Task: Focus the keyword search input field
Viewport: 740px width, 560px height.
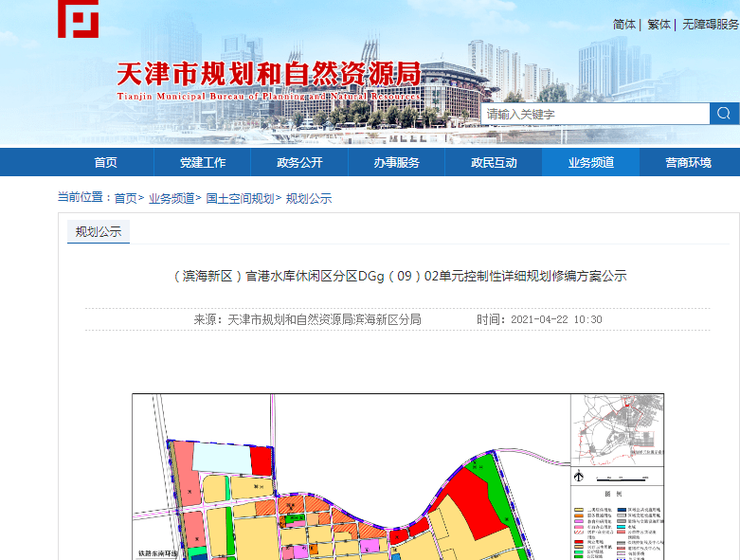Action: pos(596,114)
